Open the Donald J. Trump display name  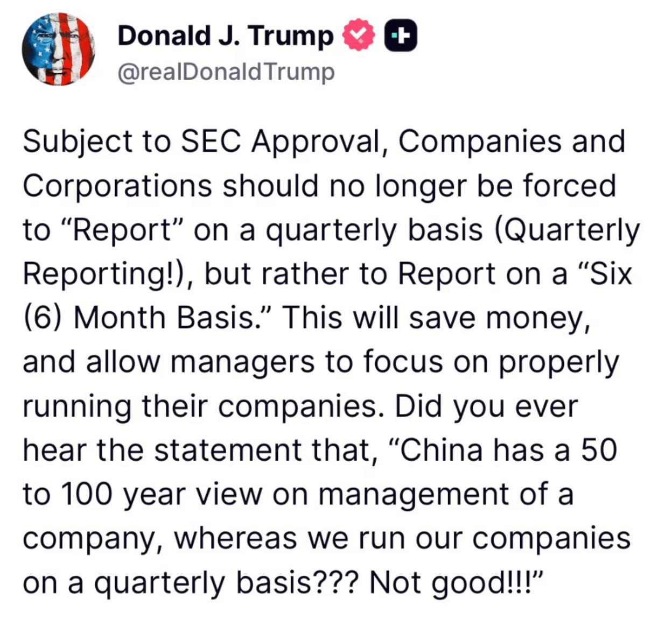click(x=225, y=37)
